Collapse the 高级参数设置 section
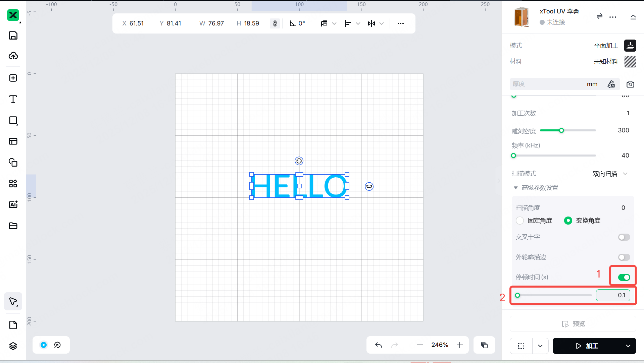This screenshot has height=363, width=644. pos(516,188)
